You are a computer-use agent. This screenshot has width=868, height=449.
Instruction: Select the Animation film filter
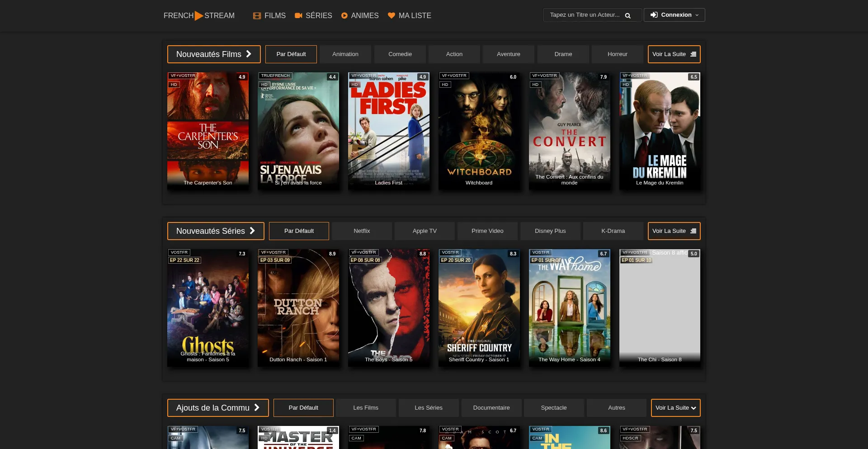click(x=345, y=54)
